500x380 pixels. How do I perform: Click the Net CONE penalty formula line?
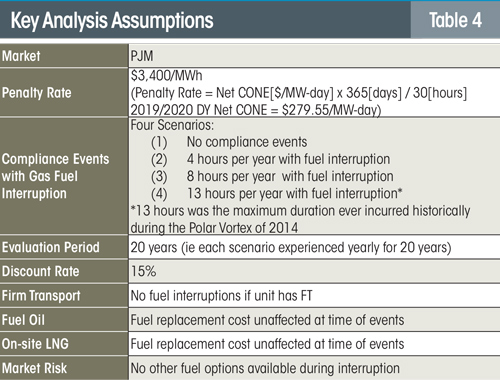(x=299, y=93)
